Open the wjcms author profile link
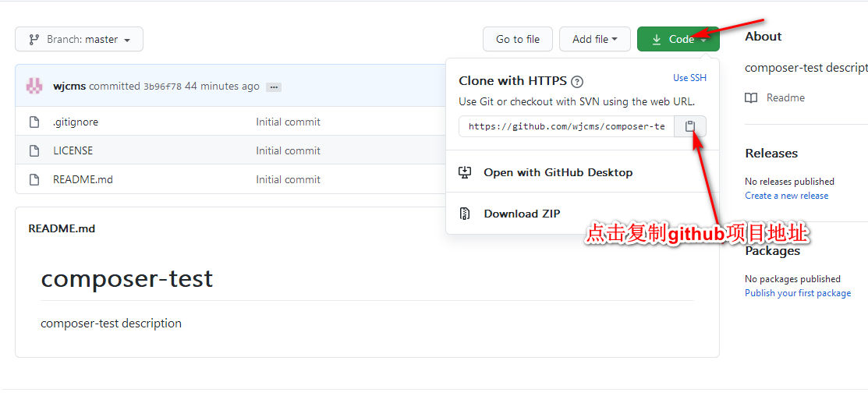The height and width of the screenshot is (396, 868). coord(69,87)
